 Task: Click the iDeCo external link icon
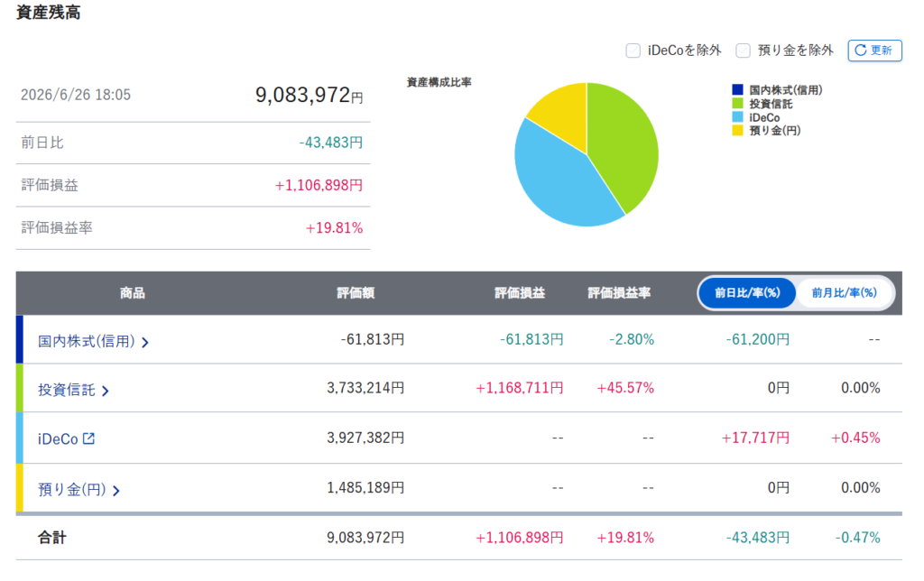pyautogui.click(x=88, y=438)
